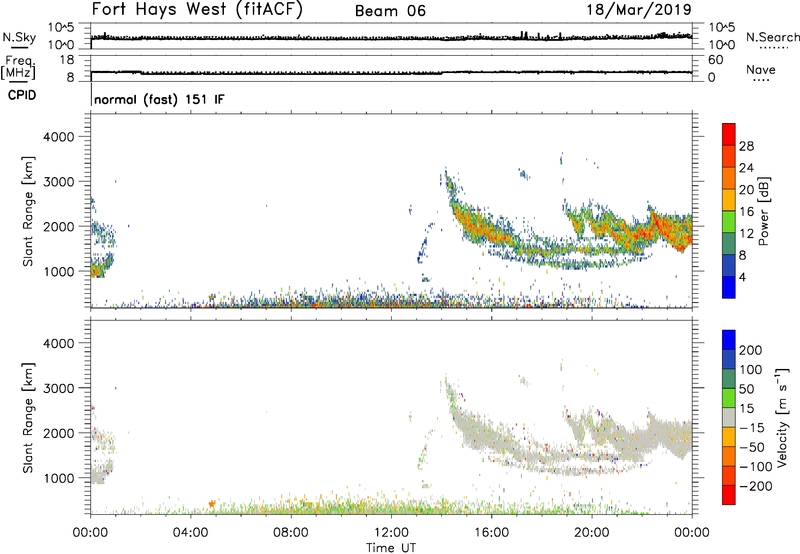Click the 'Nave' legend label
This screenshot has height=554, width=800.
click(x=761, y=70)
